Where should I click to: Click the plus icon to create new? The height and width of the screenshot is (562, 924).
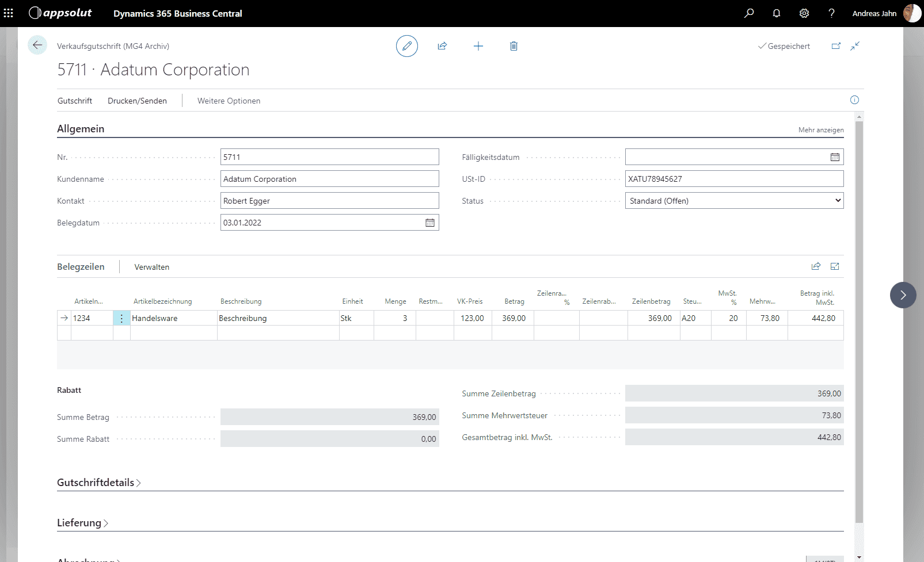[x=478, y=46]
